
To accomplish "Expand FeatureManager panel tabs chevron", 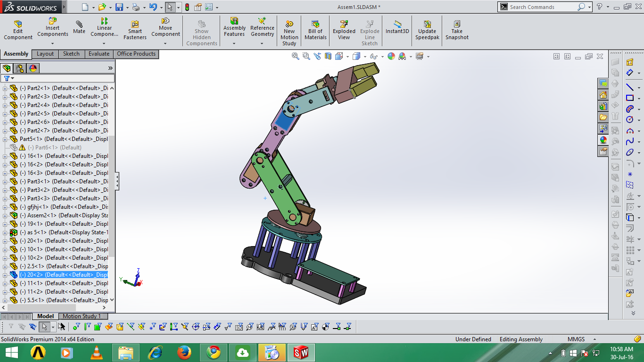I will pos(110,68).
